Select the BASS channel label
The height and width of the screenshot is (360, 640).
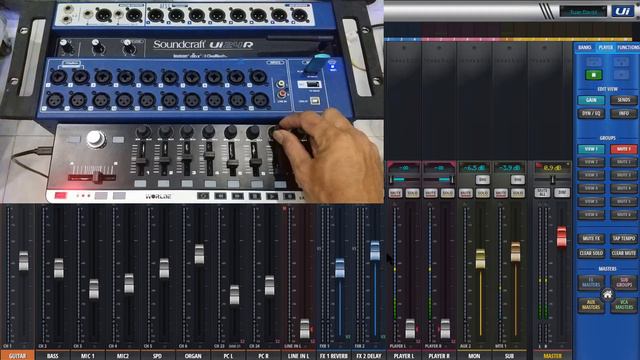53,356
